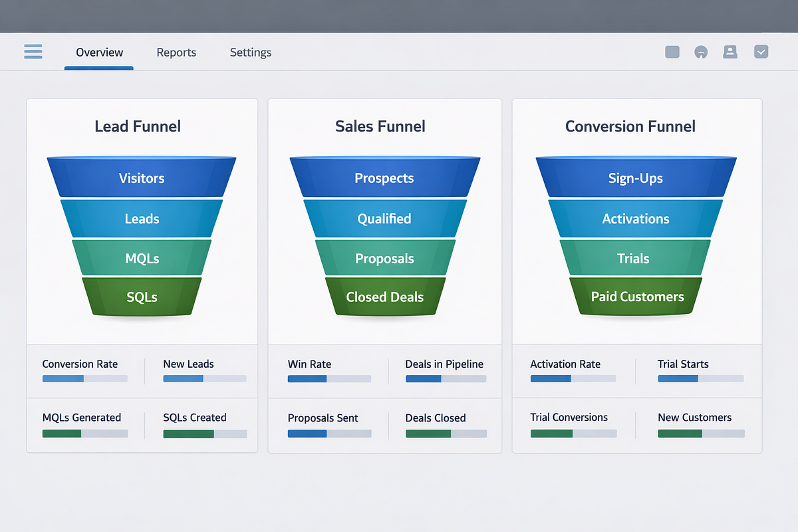Select the Activations funnel stage
The image size is (798, 532).
(636, 218)
